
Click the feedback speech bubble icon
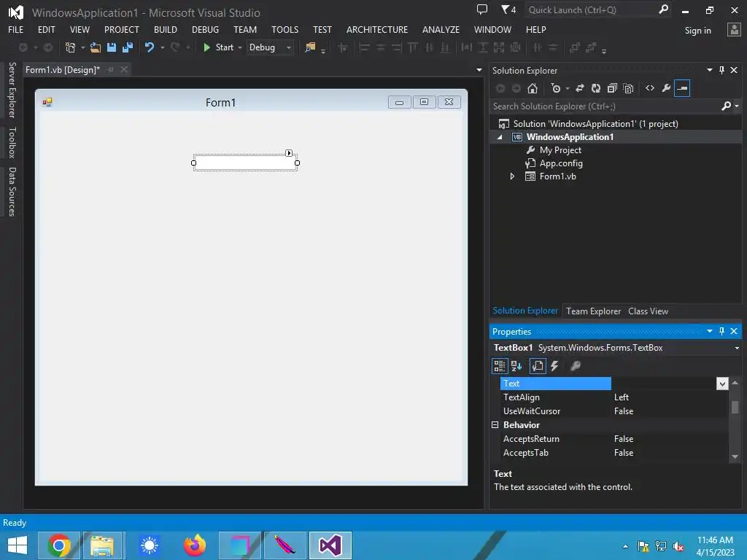pyautogui.click(x=482, y=9)
